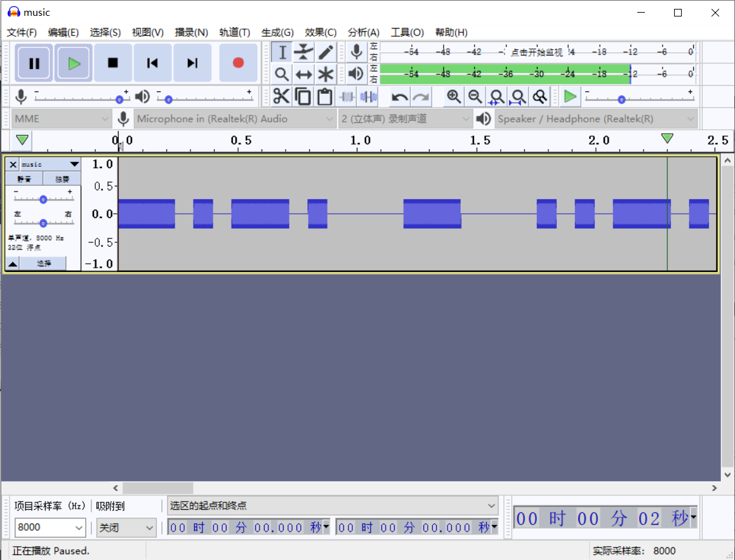The height and width of the screenshot is (560, 735).
Task: Redo the last undone action
Action: [421, 96]
